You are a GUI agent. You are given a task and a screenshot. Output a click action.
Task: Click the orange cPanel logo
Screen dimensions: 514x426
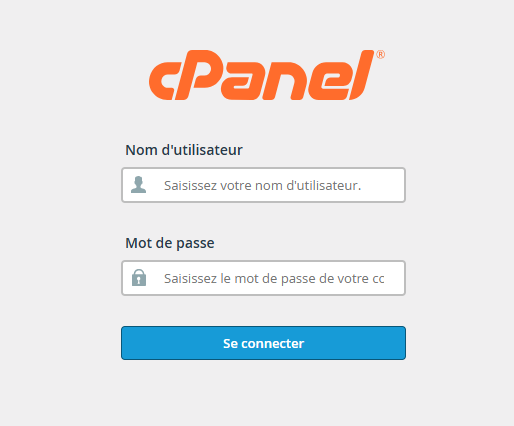coord(267,75)
